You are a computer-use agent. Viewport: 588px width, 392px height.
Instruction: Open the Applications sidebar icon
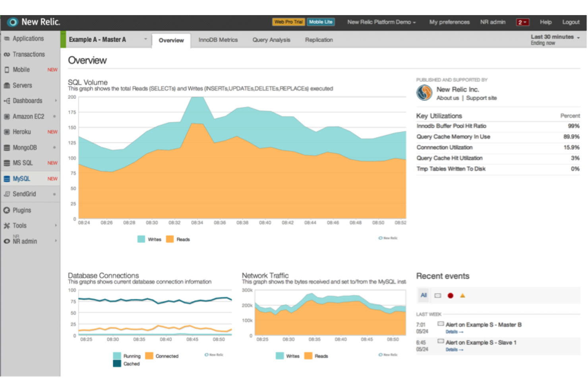7,39
